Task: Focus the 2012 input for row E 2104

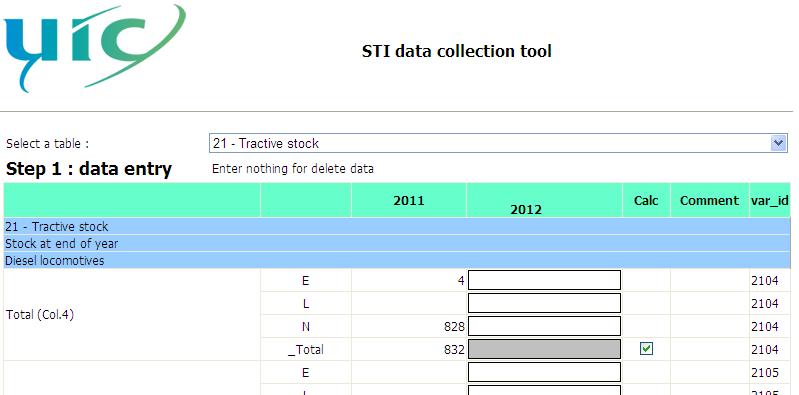Action: 544,280
